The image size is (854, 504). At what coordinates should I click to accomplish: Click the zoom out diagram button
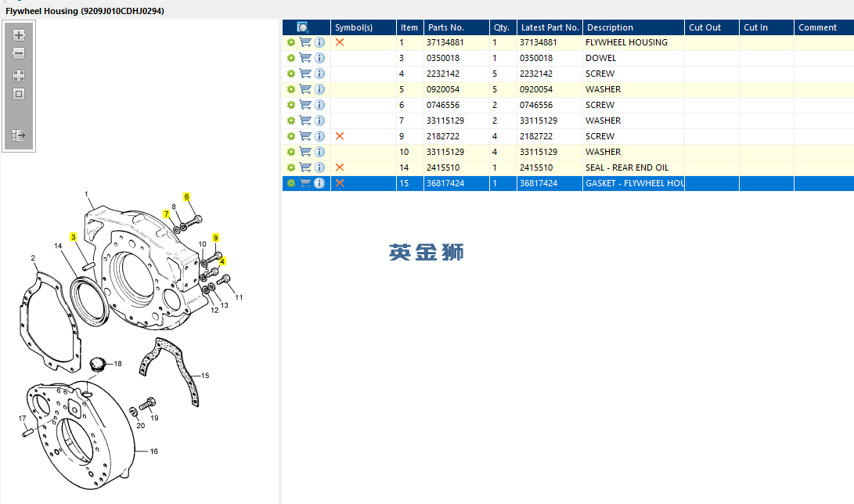[x=19, y=53]
